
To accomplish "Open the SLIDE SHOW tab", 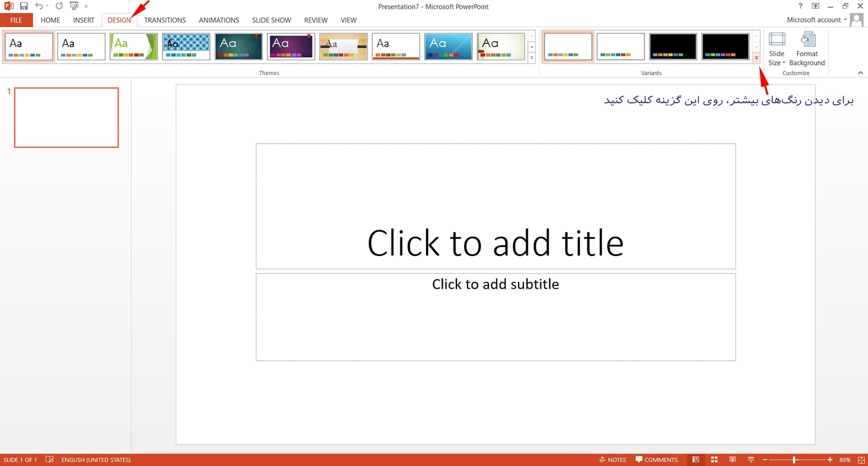I will pos(271,20).
